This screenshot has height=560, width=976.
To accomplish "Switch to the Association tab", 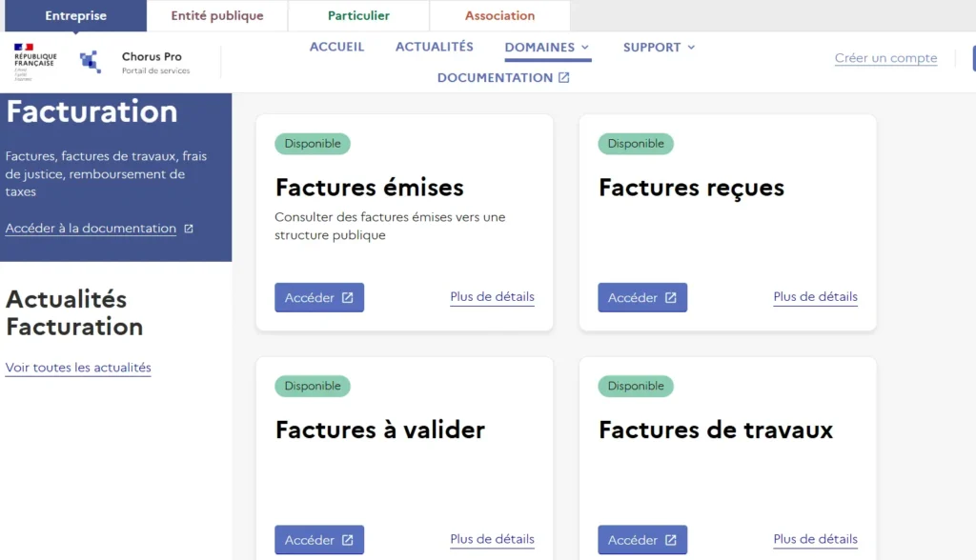I will pyautogui.click(x=499, y=15).
